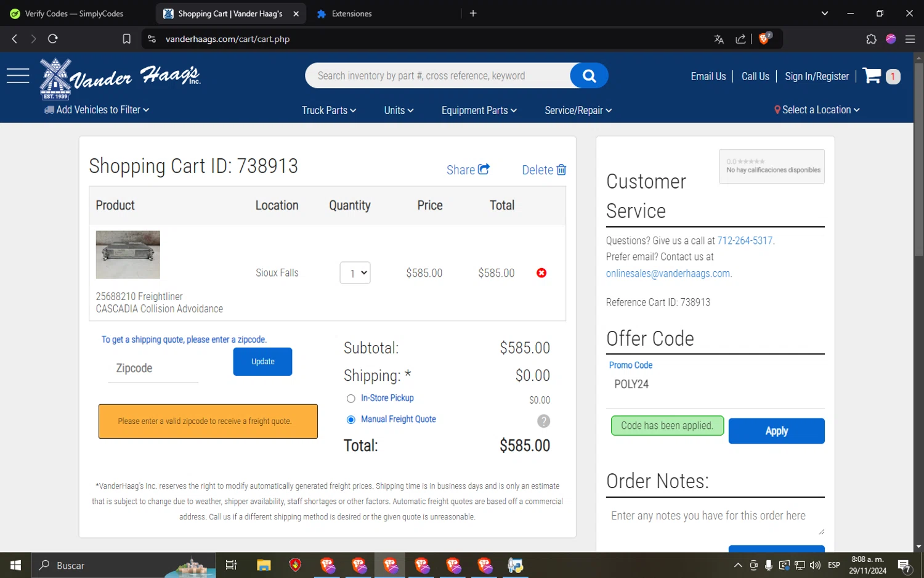Open the quantity dropdown
924x578 pixels.
pyautogui.click(x=355, y=273)
